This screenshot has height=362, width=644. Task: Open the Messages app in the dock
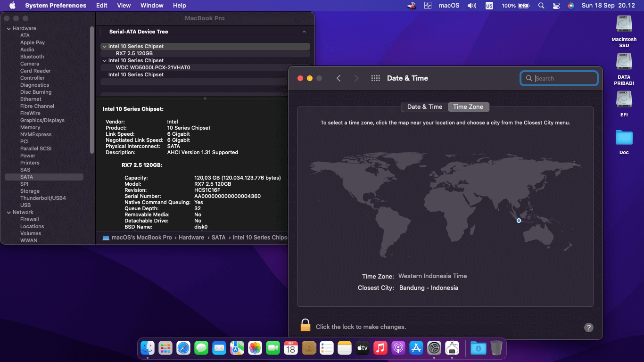[201, 348]
